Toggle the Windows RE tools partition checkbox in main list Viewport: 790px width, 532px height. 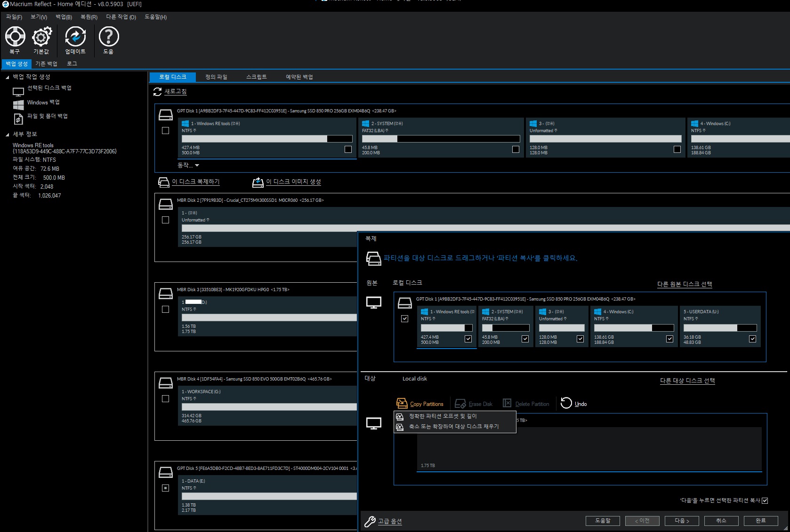click(348, 149)
